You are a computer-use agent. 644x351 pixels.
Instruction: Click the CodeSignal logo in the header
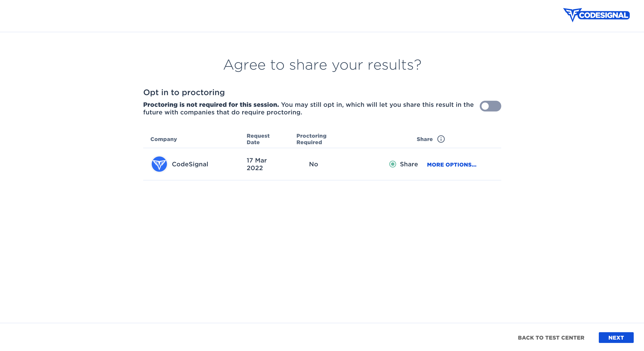tap(596, 15)
